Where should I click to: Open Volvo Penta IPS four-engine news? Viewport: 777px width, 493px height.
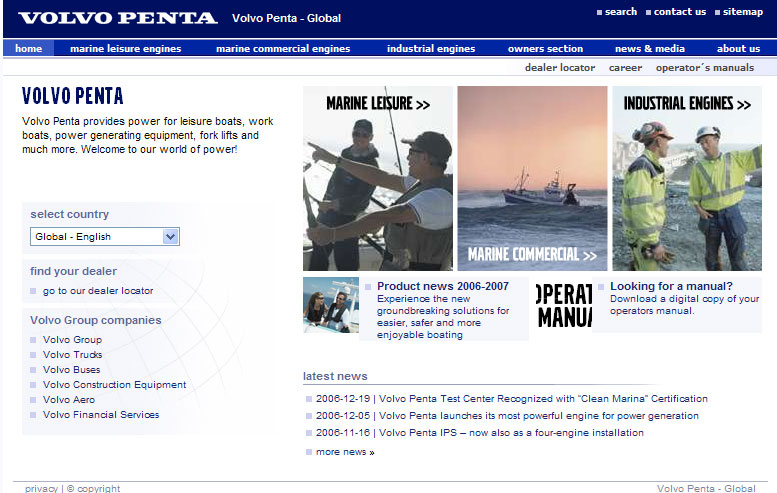point(480,433)
